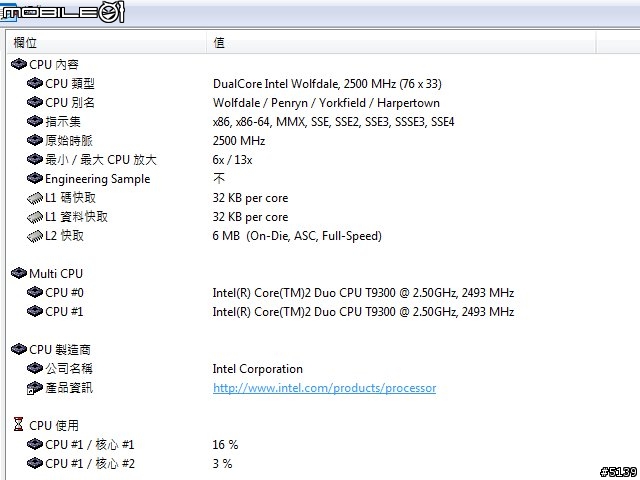Click the memory chip icon beside L2 快取
Screen dimensions: 640x480
coord(35,236)
